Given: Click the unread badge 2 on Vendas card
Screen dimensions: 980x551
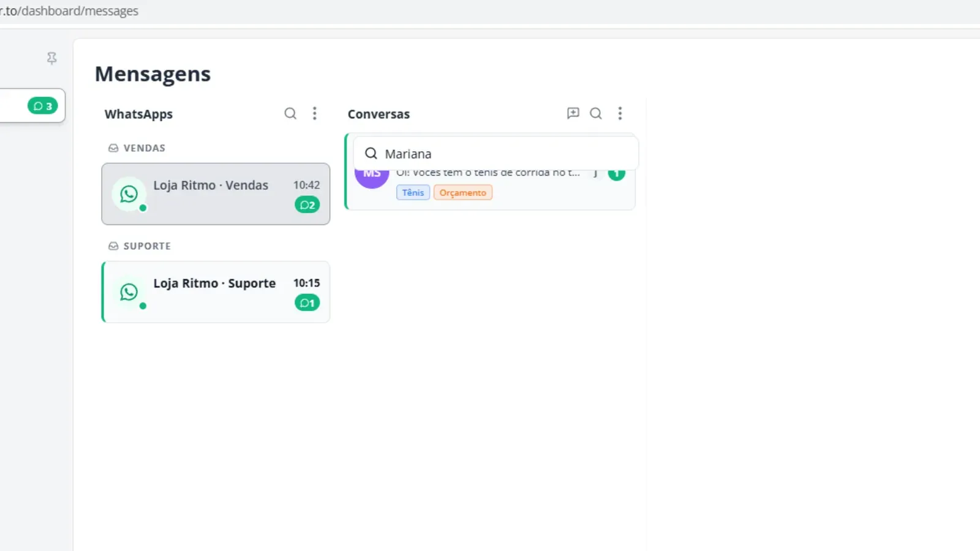Looking at the screenshot, I should coord(307,205).
